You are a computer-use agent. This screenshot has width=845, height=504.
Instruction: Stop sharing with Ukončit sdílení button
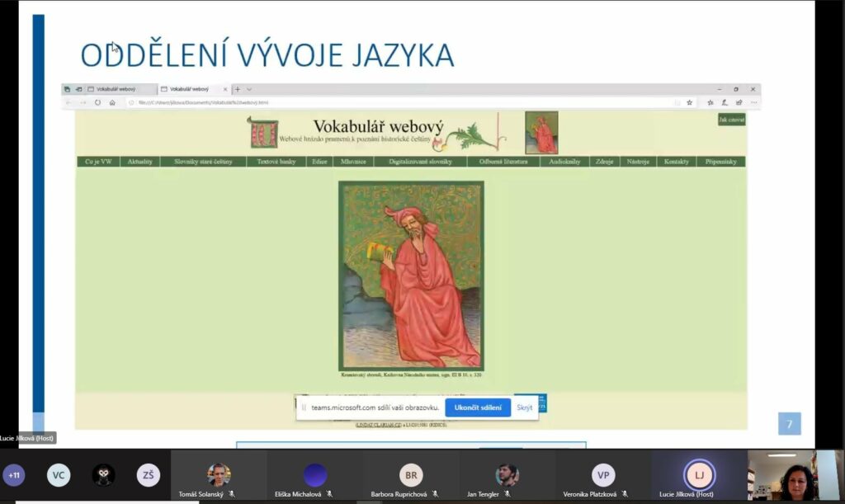tap(478, 407)
